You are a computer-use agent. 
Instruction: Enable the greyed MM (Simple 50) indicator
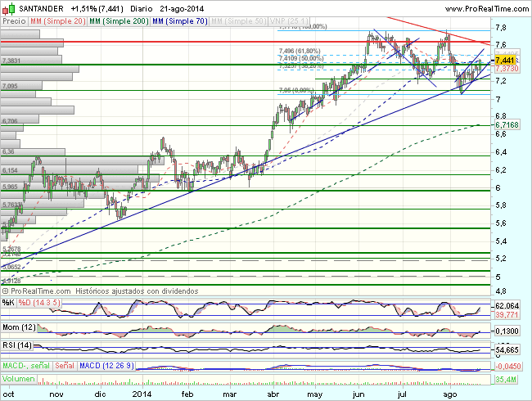tap(238, 21)
